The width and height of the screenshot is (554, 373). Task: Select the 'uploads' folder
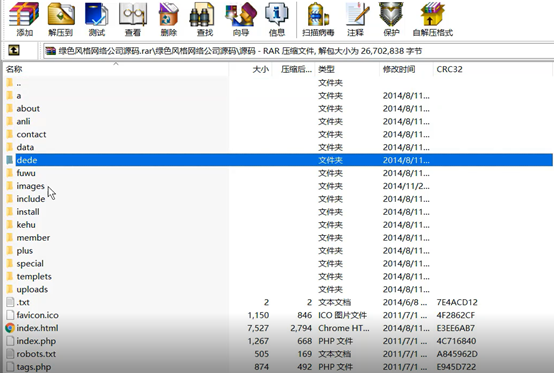[x=32, y=289]
